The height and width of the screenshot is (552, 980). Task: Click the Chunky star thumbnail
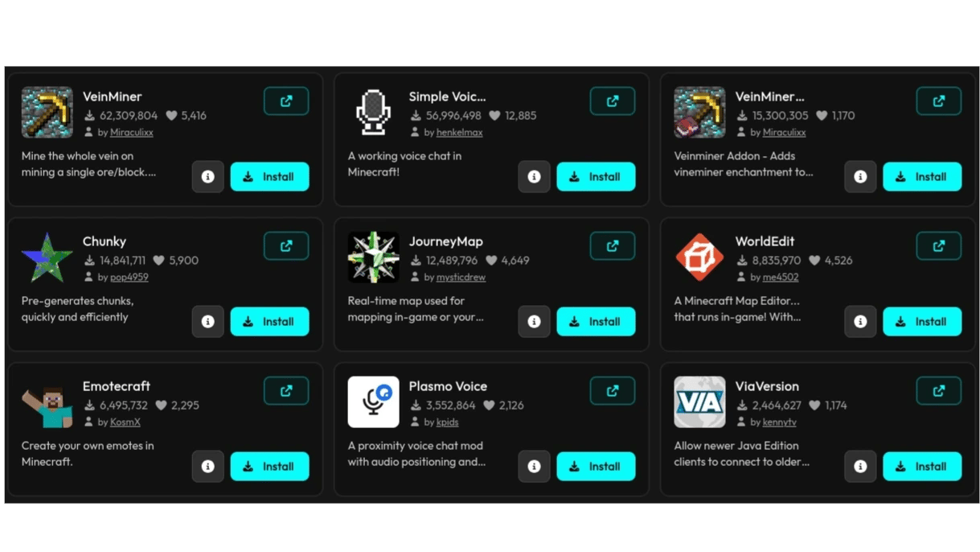[x=47, y=257]
